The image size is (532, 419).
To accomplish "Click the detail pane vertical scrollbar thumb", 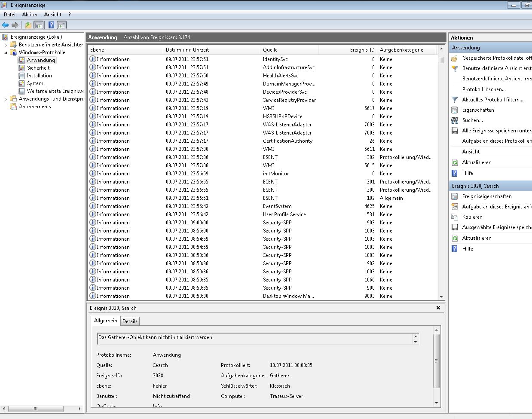I will click(437, 361).
